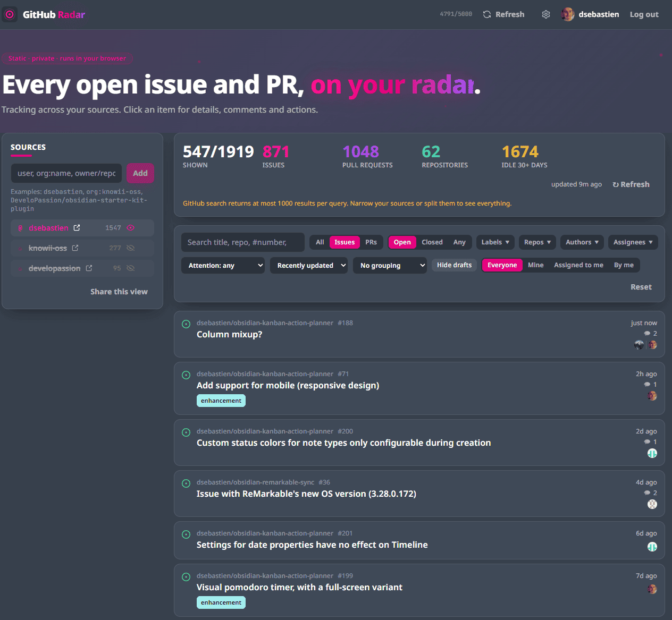Select Closed state tab
Viewport: 672px width, 620px height.
click(x=432, y=242)
